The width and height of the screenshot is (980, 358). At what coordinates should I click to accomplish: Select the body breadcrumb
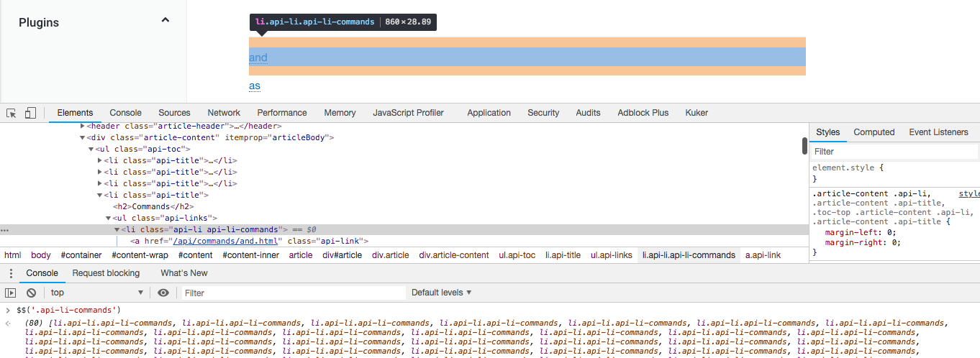41,255
